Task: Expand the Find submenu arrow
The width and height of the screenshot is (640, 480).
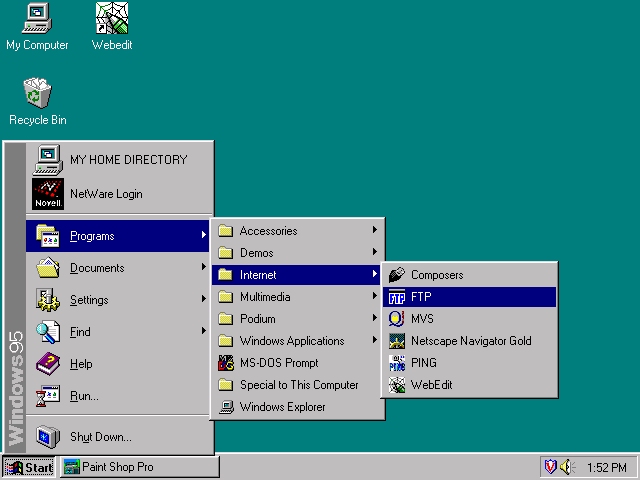Action: click(x=204, y=331)
